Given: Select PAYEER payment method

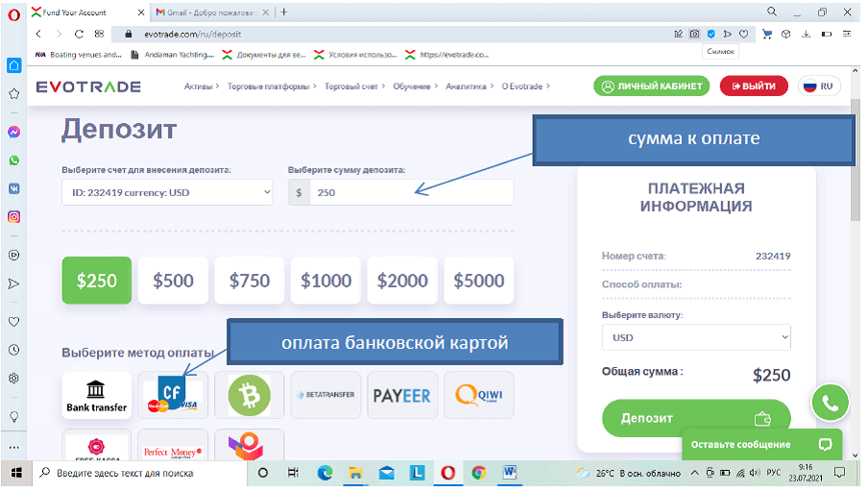Looking at the screenshot, I should (401, 395).
